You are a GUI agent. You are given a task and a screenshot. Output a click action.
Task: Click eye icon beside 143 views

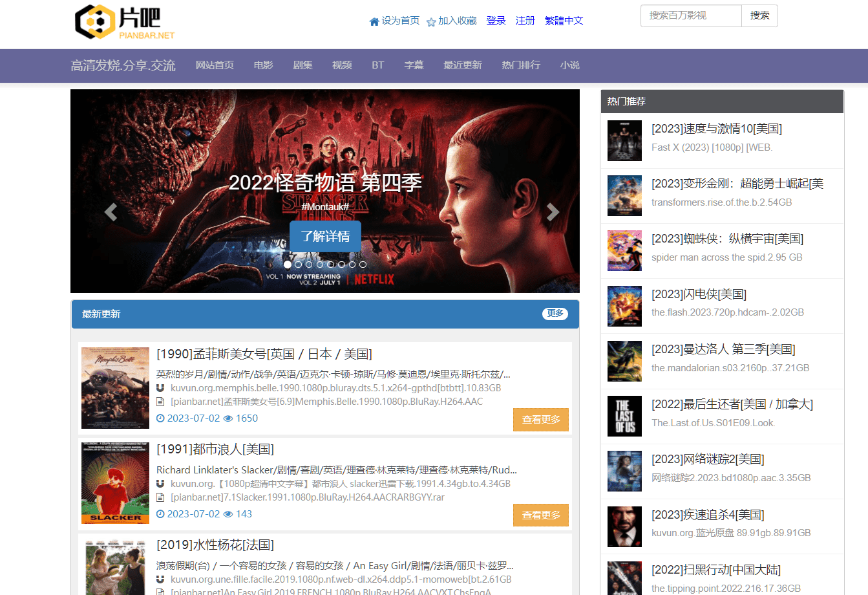tap(228, 514)
